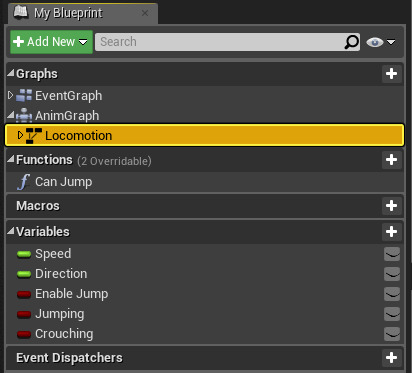Toggle Speed variable editable eye
Viewport: 412px width, 373px height.
point(392,254)
